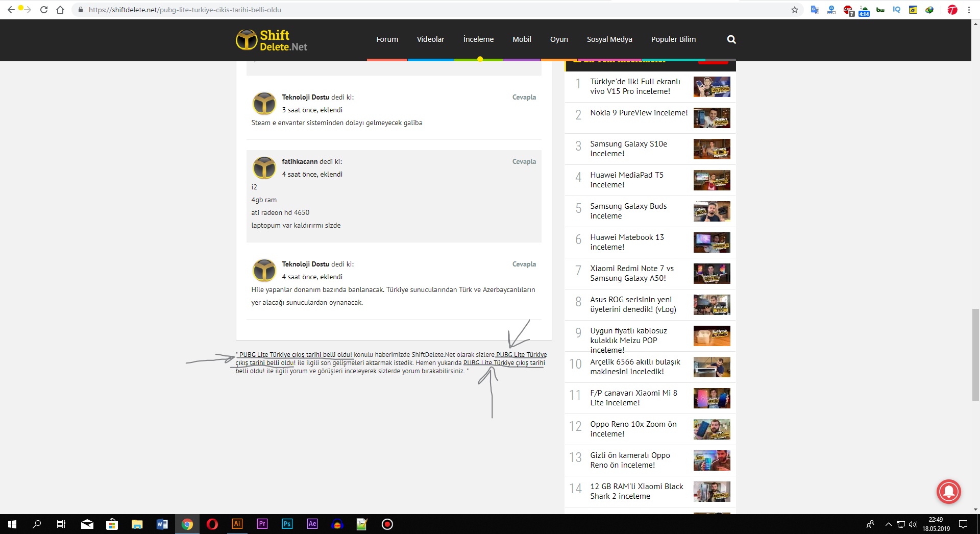Image resolution: width=980 pixels, height=534 pixels.
Task: Open the Arçelik 6566 bulaşık makinesi link
Action: click(x=635, y=367)
